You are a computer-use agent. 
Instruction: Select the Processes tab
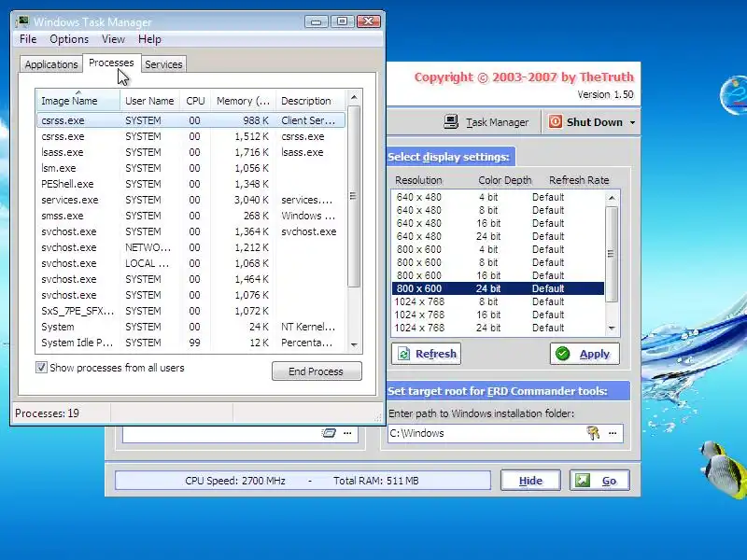coord(111,63)
